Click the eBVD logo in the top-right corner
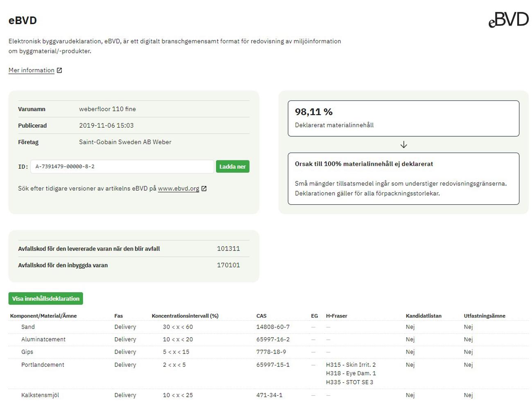The height and width of the screenshot is (406, 532). (x=508, y=20)
